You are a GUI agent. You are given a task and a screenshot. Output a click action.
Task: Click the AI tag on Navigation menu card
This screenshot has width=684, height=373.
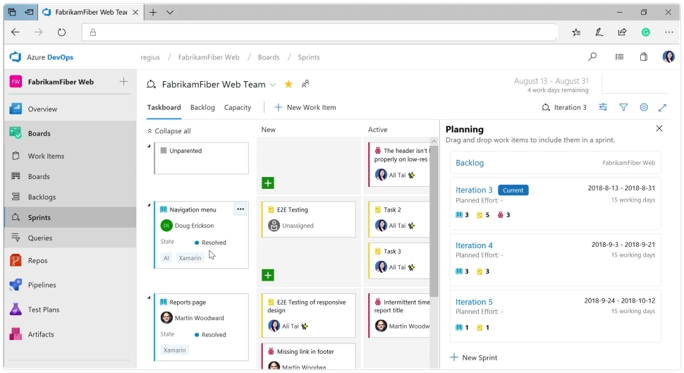tap(166, 258)
